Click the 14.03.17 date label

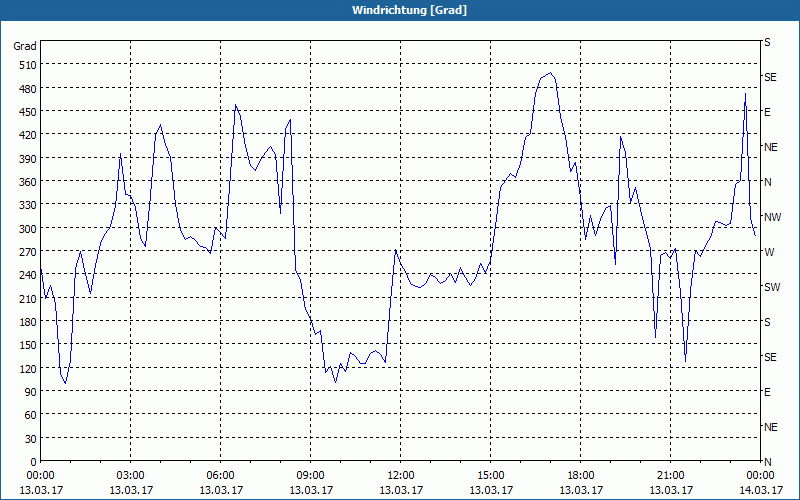coord(760,490)
